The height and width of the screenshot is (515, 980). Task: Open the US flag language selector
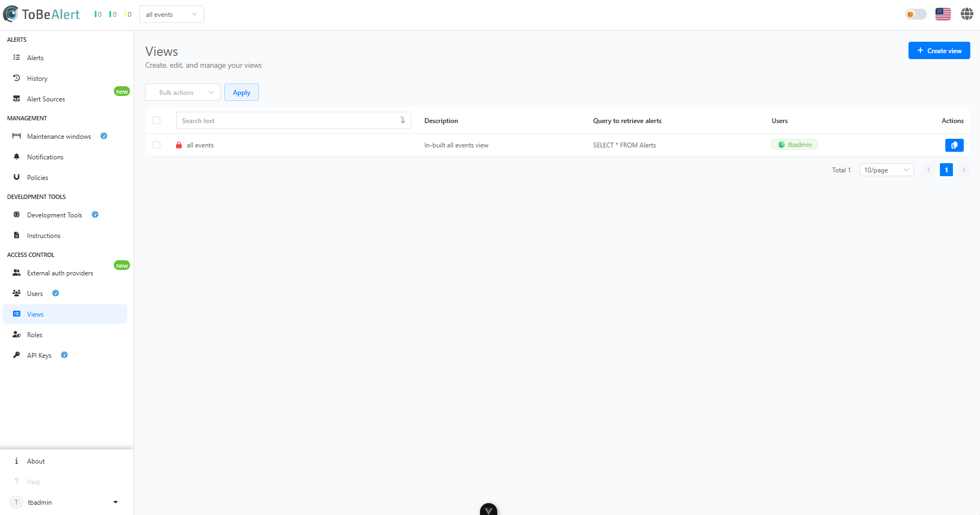click(943, 14)
